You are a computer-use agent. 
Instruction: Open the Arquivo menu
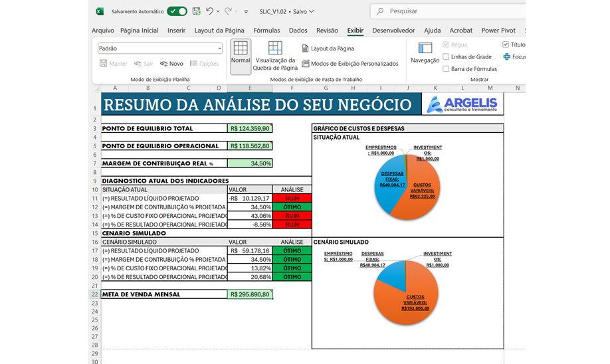pyautogui.click(x=103, y=31)
